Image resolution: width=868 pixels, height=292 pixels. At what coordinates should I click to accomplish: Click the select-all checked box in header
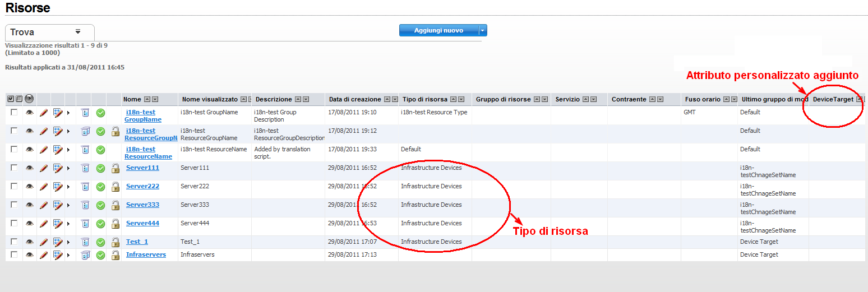[x=11, y=99]
